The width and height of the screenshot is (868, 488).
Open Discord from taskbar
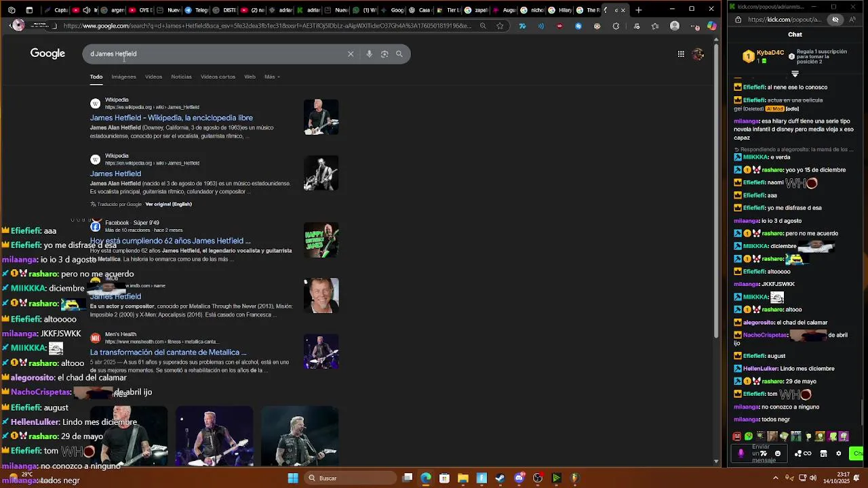click(519, 478)
